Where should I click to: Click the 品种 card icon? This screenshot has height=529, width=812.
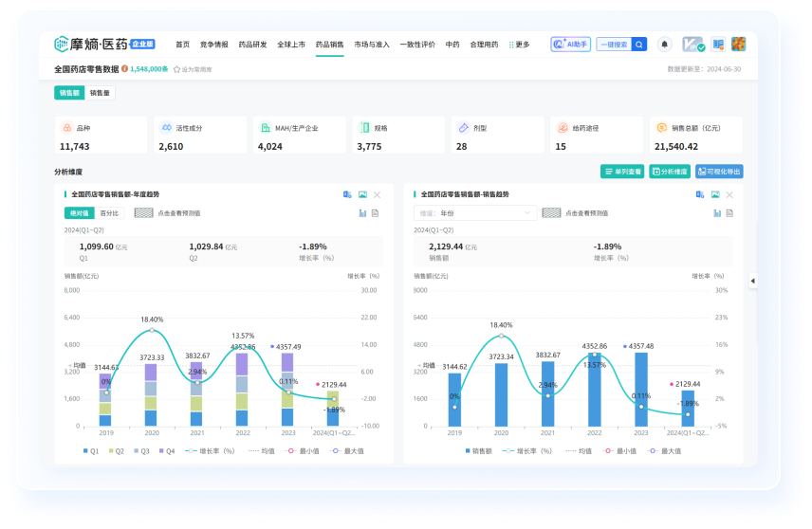click(x=66, y=128)
